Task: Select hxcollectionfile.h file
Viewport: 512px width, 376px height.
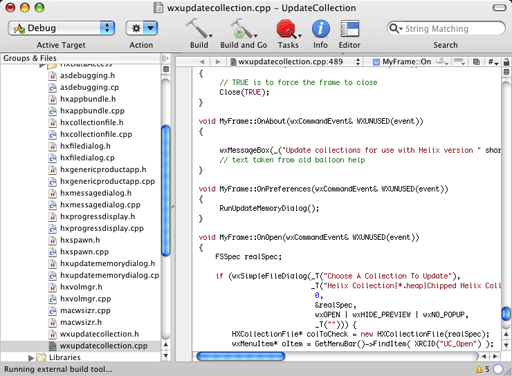Action: coord(92,122)
